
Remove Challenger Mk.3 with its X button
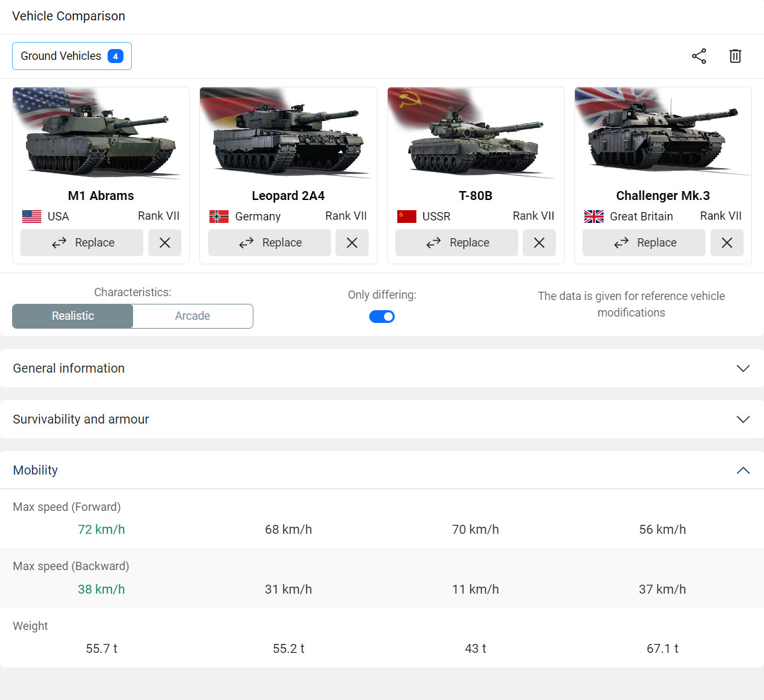point(727,243)
